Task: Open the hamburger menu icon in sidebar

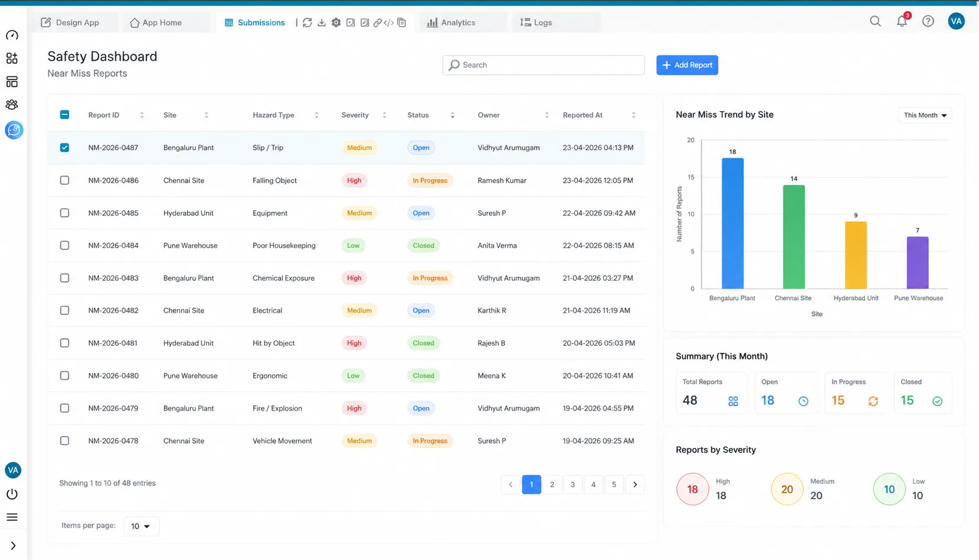Action: pyautogui.click(x=12, y=518)
